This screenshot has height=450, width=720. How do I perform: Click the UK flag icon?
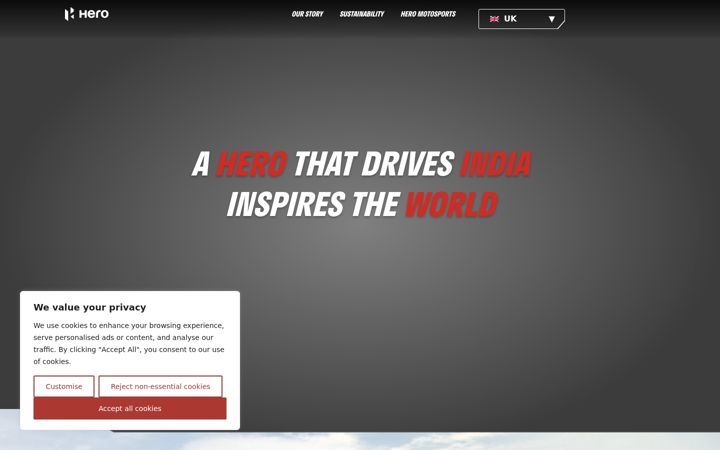coord(494,19)
